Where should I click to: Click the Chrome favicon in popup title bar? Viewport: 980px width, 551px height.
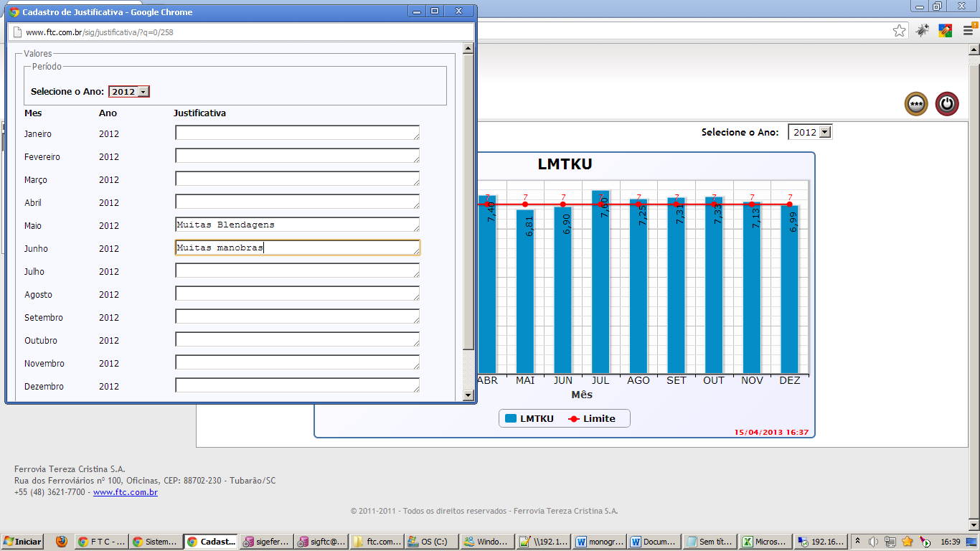[14, 12]
